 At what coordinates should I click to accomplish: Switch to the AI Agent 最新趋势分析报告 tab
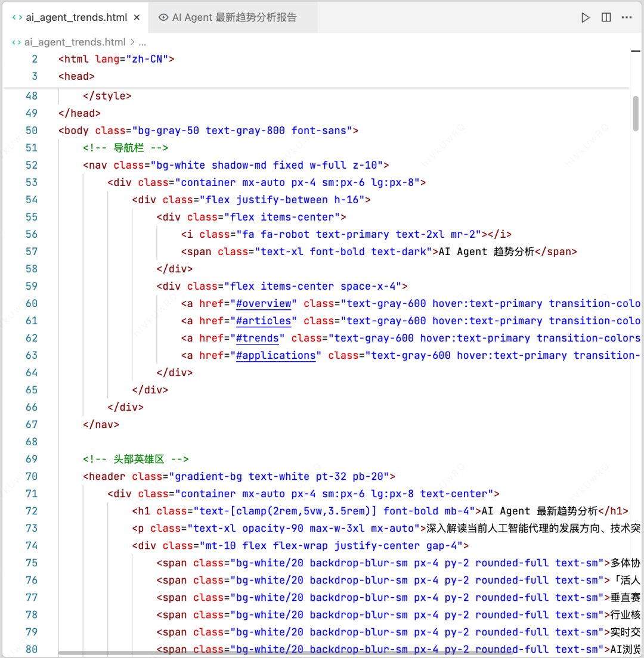coord(234,17)
